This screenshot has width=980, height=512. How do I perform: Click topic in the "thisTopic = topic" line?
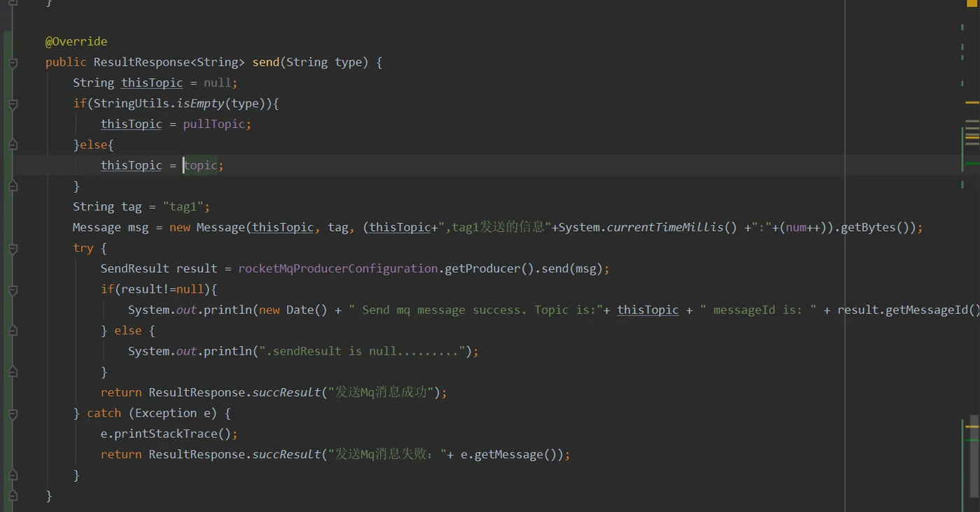click(x=201, y=165)
